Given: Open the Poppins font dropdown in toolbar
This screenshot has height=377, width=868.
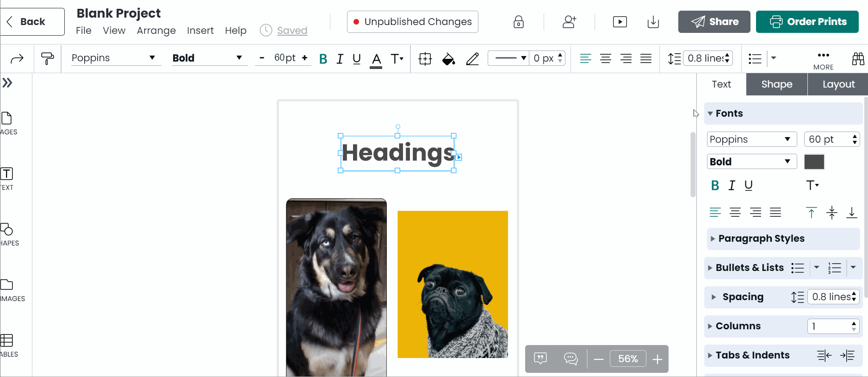Looking at the screenshot, I should pyautogui.click(x=113, y=58).
